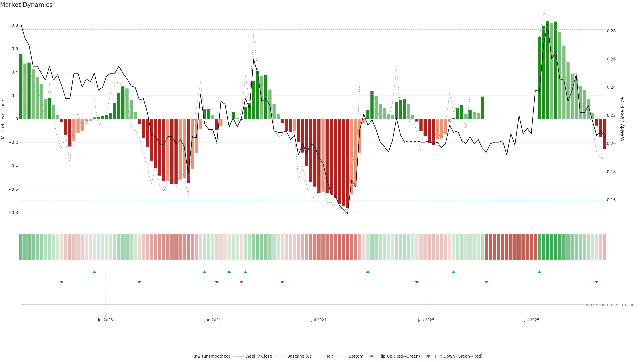Click the Flip Down marker just after Jan 2024
This screenshot has height=362, width=644.
point(217,282)
